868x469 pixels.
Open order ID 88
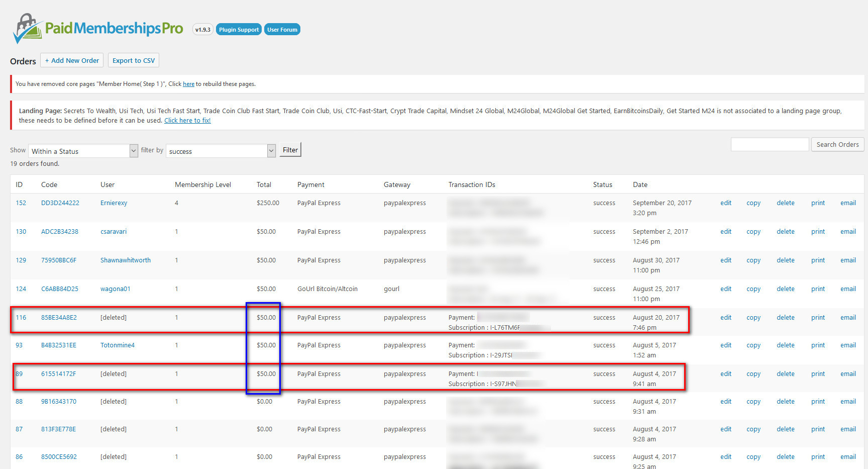pos(19,402)
